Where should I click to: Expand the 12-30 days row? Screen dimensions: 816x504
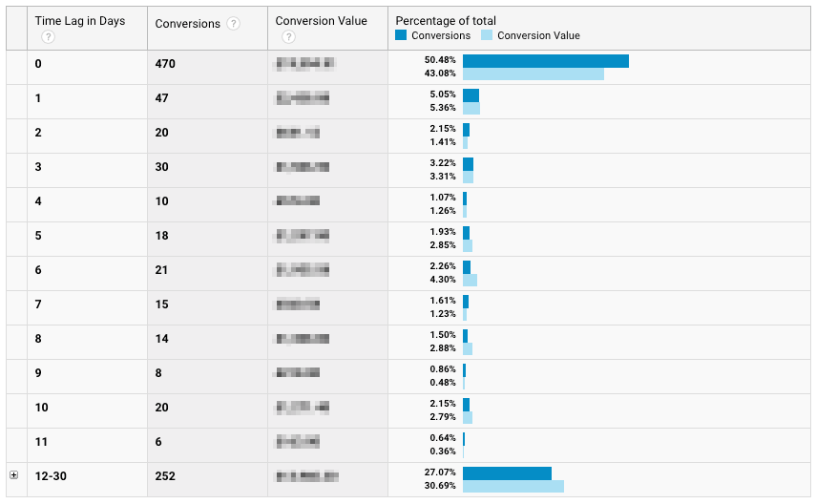(x=14, y=474)
